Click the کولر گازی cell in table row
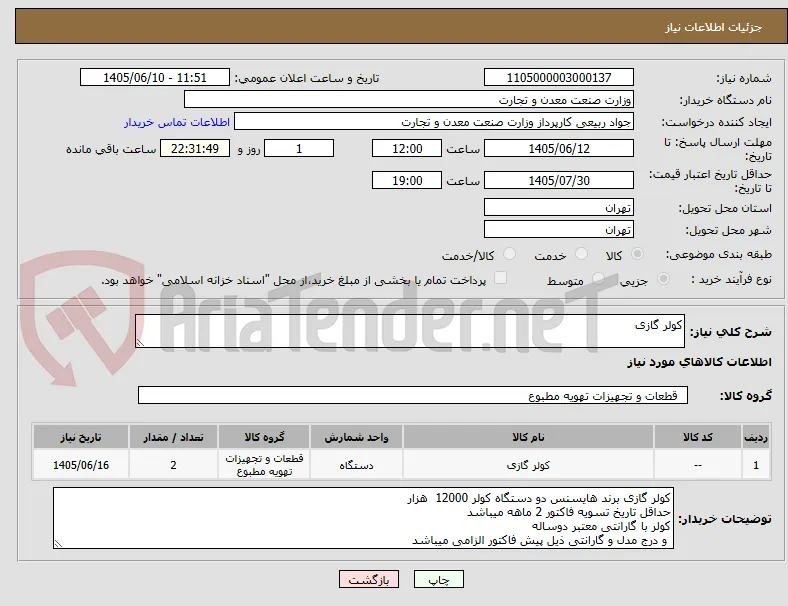This screenshot has width=788, height=606. point(528,465)
